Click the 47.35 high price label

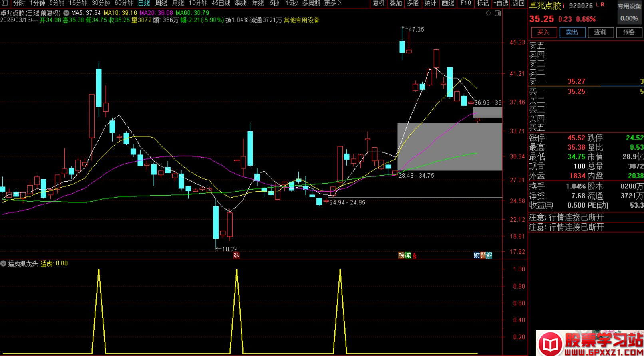click(x=416, y=29)
